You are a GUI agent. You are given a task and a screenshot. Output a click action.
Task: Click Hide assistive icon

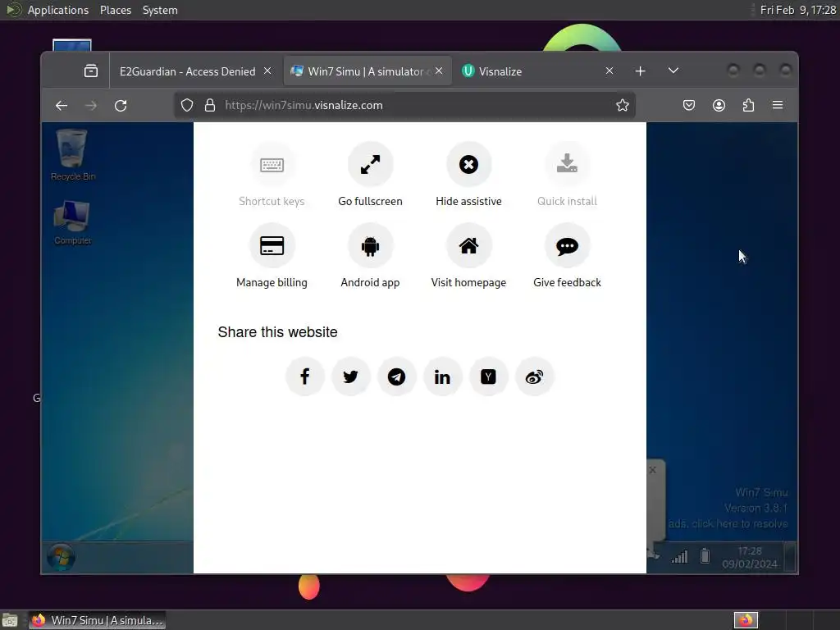point(468,164)
